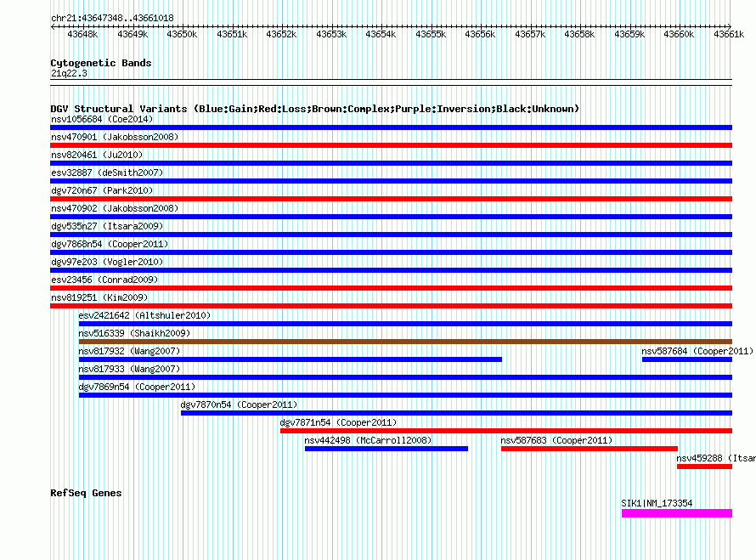
Task: Select the blue nsv1056684 gain bar
Action: coord(391,127)
